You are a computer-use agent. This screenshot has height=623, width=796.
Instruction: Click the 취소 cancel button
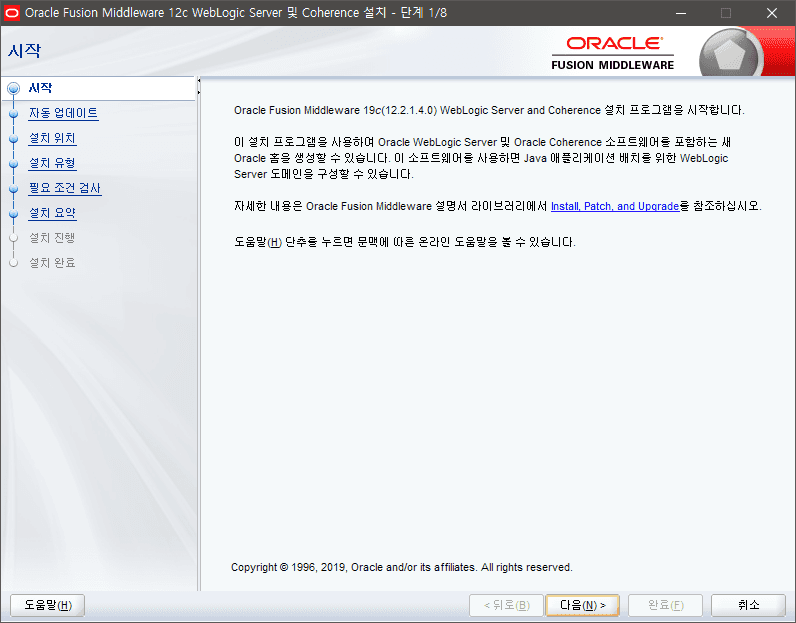coord(748,605)
